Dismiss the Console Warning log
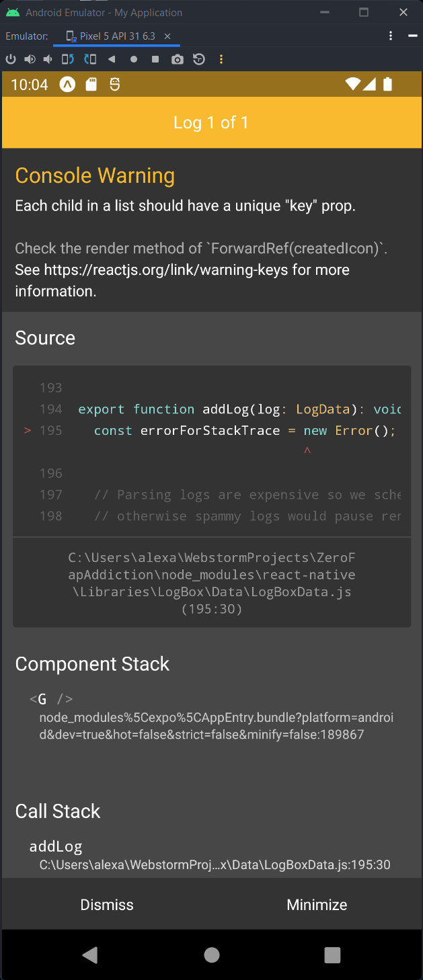Image resolution: width=423 pixels, height=980 pixels. [106, 904]
